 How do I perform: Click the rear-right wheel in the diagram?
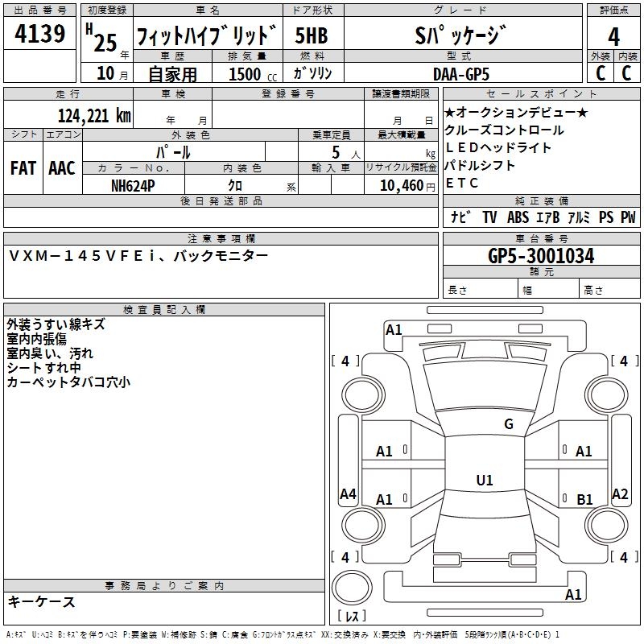point(606,525)
